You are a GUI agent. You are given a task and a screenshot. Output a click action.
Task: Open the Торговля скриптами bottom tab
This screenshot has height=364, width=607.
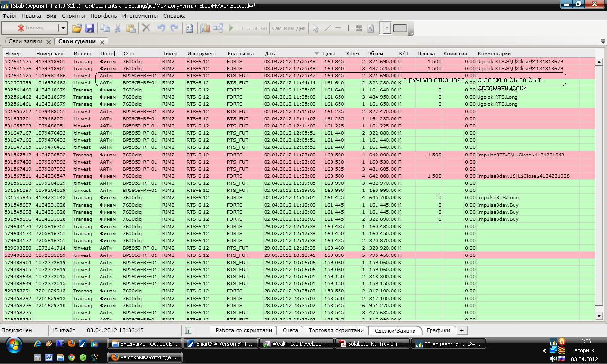click(336, 330)
